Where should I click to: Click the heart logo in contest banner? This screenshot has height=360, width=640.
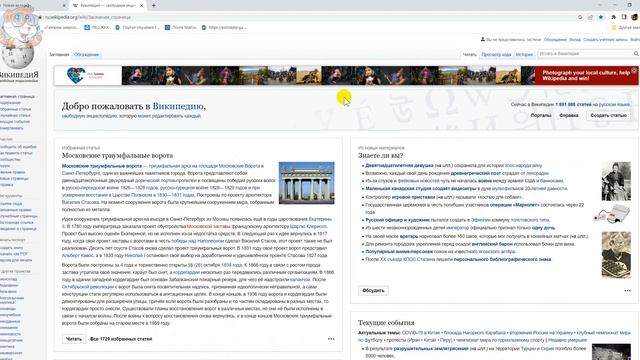click(76, 76)
